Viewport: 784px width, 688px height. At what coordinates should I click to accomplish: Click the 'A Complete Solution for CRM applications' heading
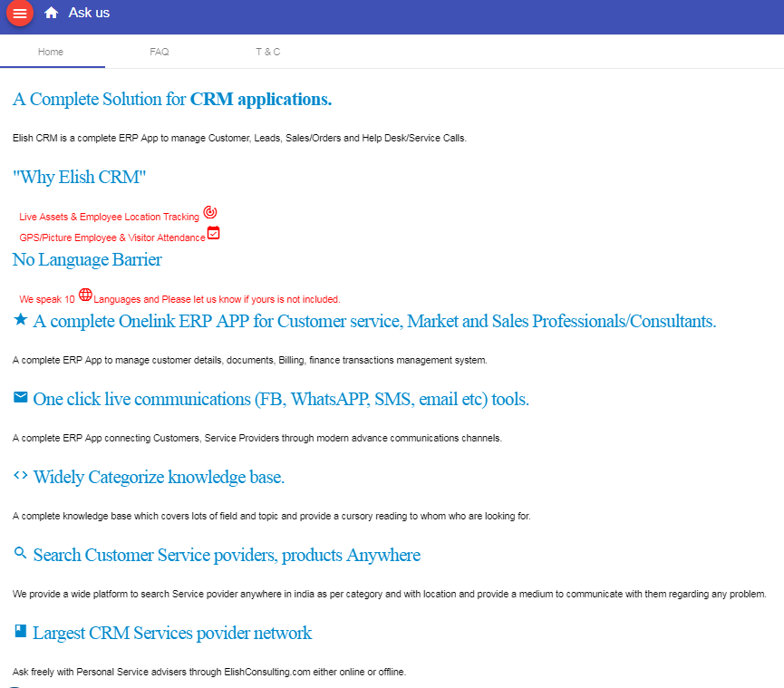point(172,100)
